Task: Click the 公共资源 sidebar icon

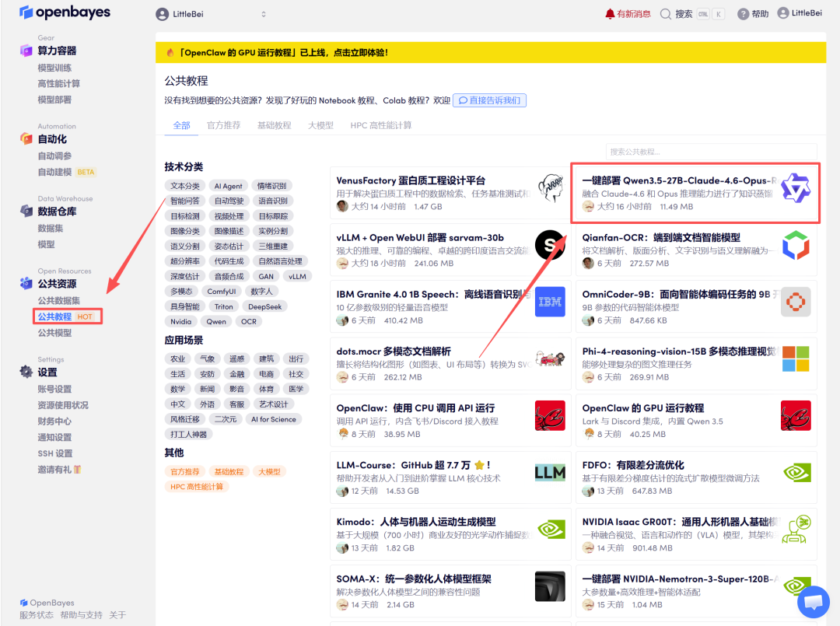Action: point(26,283)
